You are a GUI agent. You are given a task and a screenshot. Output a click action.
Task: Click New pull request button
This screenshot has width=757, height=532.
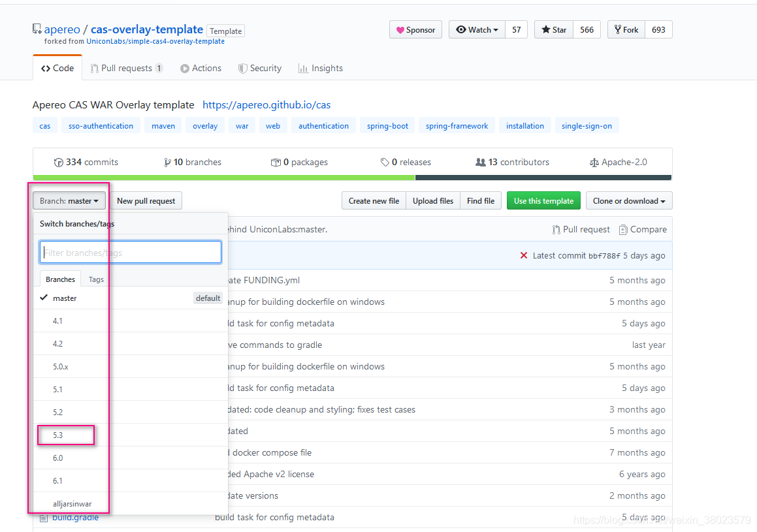pos(146,200)
